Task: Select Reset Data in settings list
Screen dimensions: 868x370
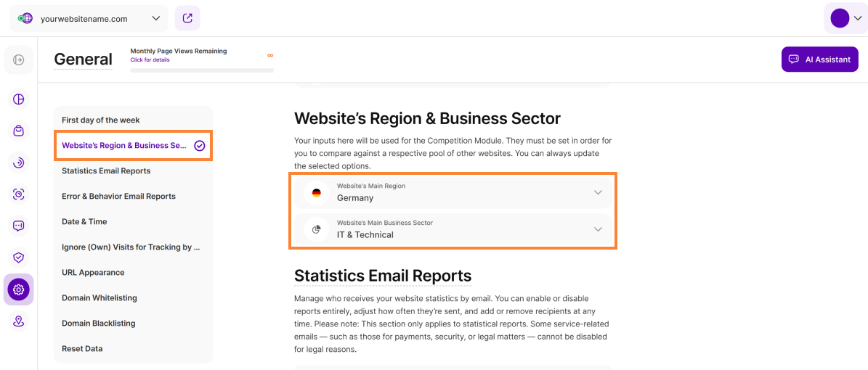Action: point(82,349)
